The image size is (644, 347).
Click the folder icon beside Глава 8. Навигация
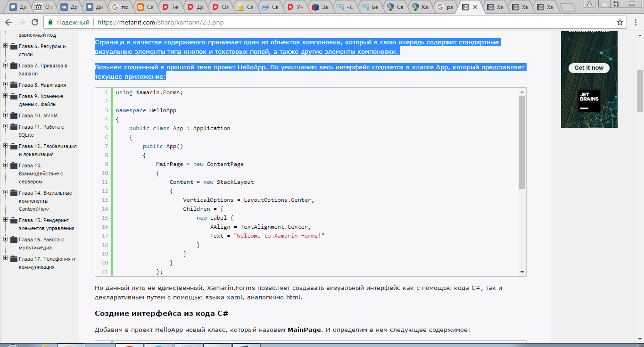pyautogui.click(x=13, y=85)
